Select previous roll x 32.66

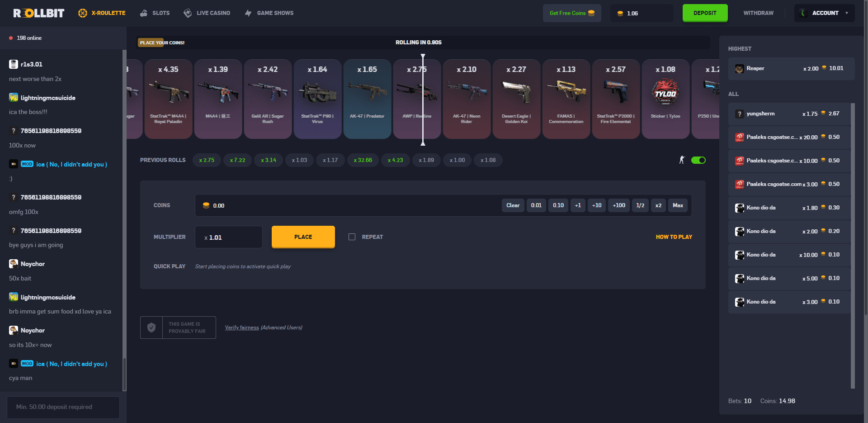tap(363, 160)
